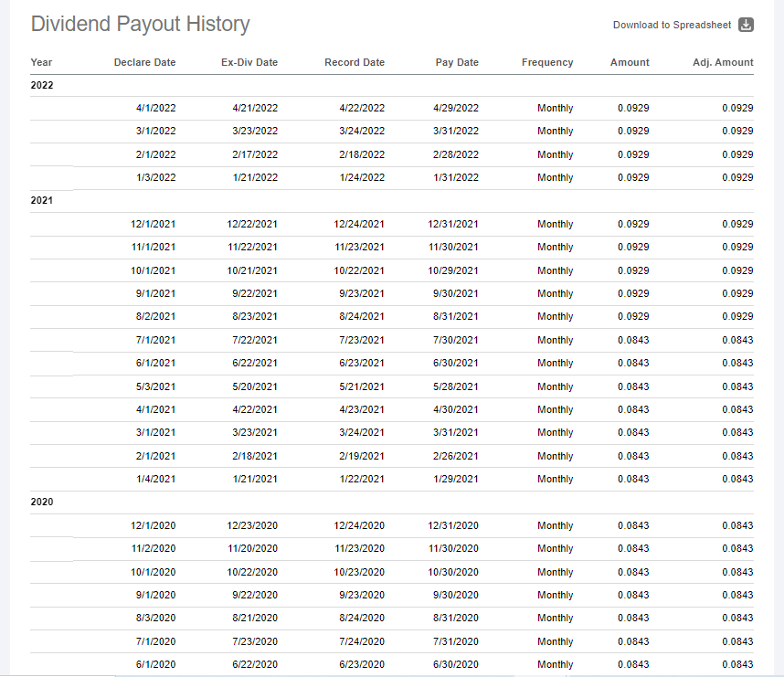Click pay date 4/29/2022
This screenshot has width=784, height=677.
click(455, 108)
